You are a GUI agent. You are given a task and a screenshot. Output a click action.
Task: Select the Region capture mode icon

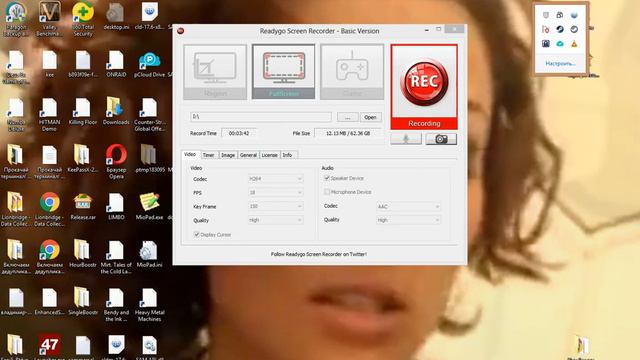[x=215, y=72]
